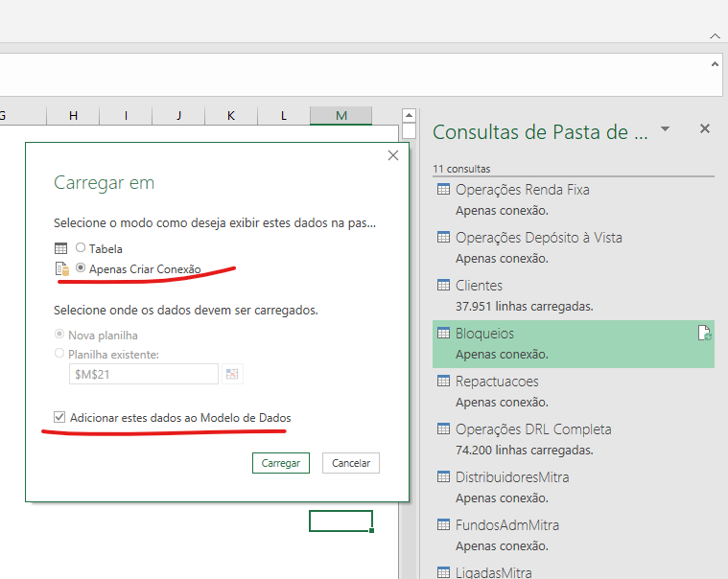Select column J header
728x579 pixels.
[x=178, y=116]
